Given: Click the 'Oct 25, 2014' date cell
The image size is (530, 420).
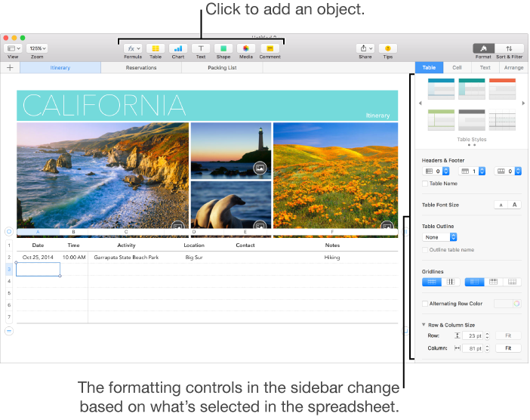Looking at the screenshot, I should point(38,258).
